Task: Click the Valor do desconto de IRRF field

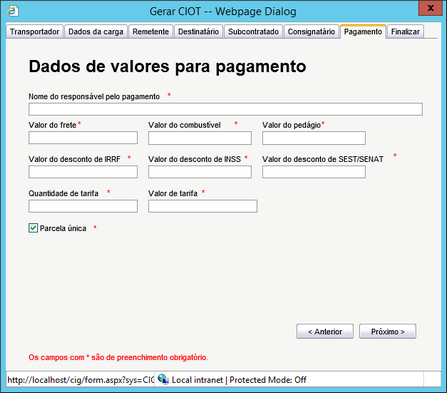Action: (83, 172)
